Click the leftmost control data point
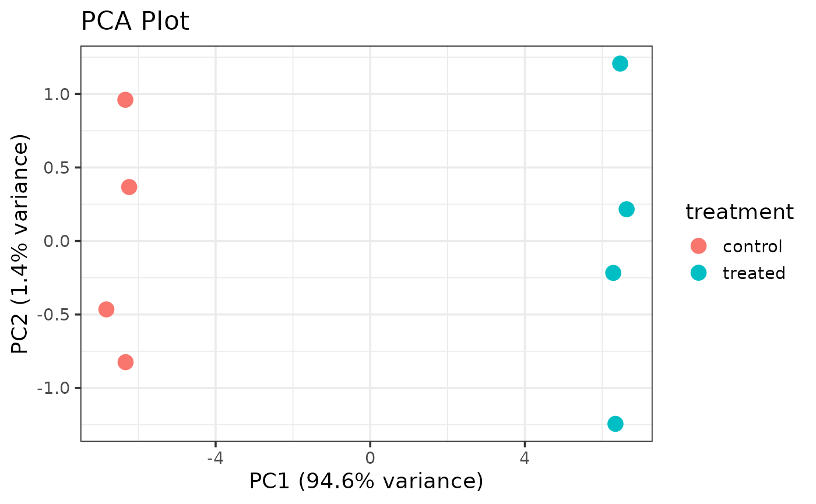Screen dimensions: 816x504 point(106,309)
